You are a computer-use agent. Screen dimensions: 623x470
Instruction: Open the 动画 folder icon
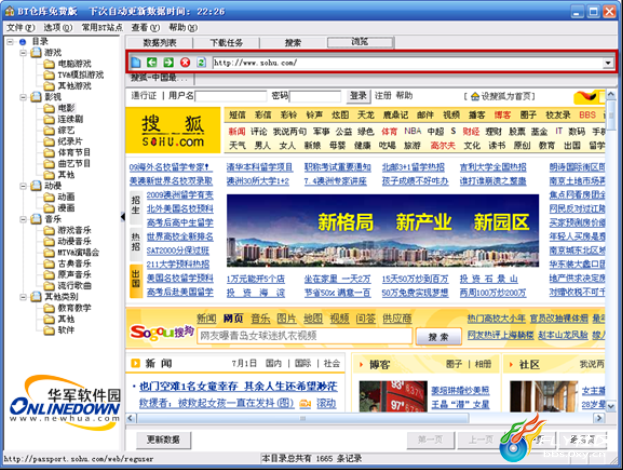point(49,197)
